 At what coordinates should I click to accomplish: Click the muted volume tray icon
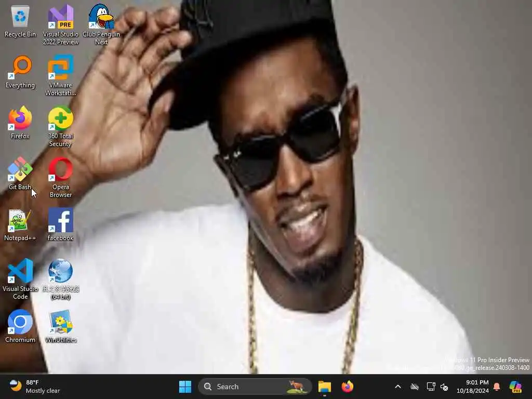click(445, 387)
